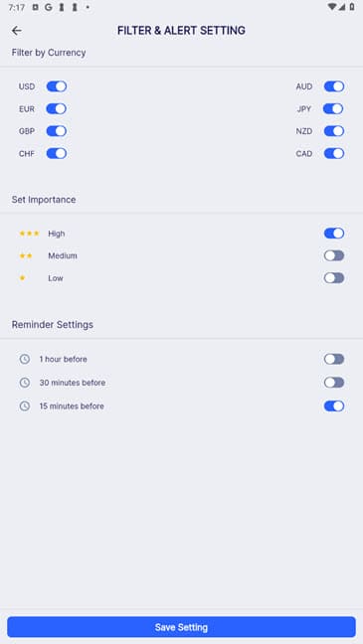363x644 pixels.
Task: Disable the CAD currency switch
Action: 334,154
